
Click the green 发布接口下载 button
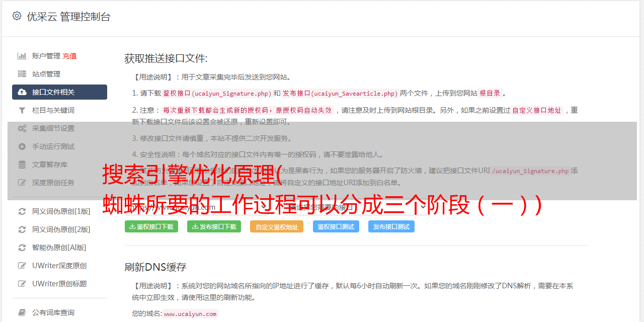pos(214,226)
